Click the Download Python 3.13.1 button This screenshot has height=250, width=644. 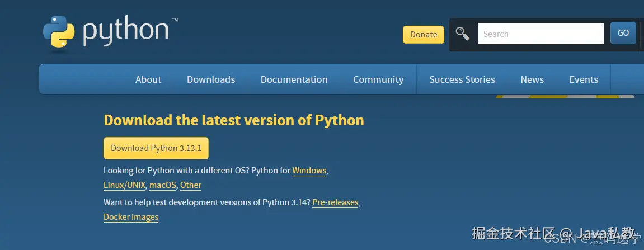coord(156,148)
